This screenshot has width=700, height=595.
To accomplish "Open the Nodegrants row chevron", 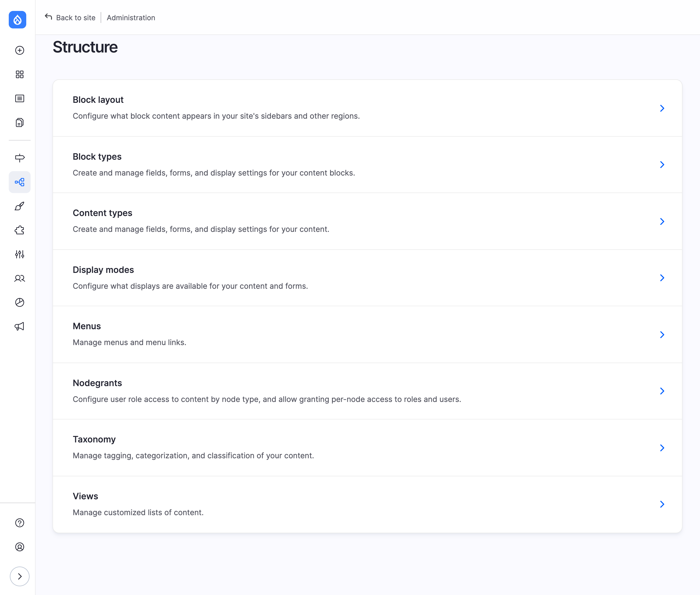I will [662, 391].
